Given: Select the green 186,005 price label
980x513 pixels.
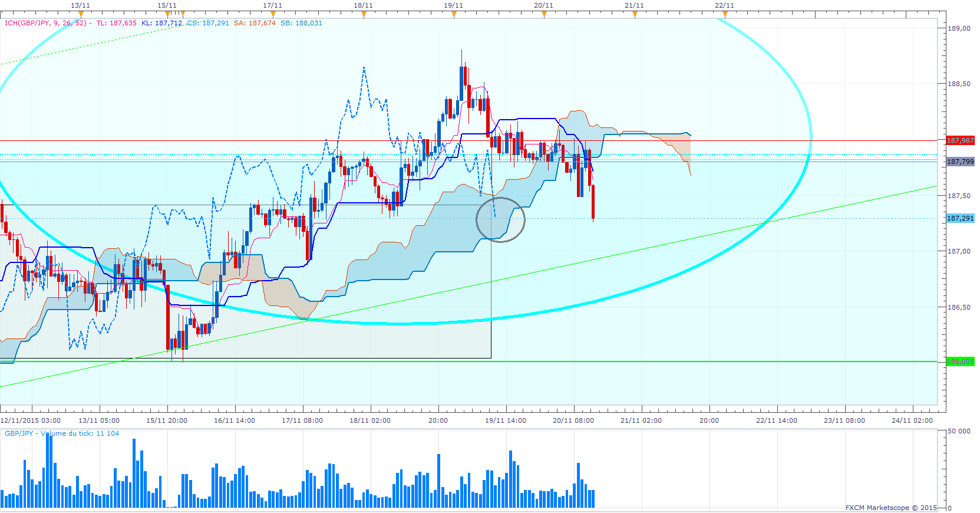Looking at the screenshot, I should tap(960, 361).
